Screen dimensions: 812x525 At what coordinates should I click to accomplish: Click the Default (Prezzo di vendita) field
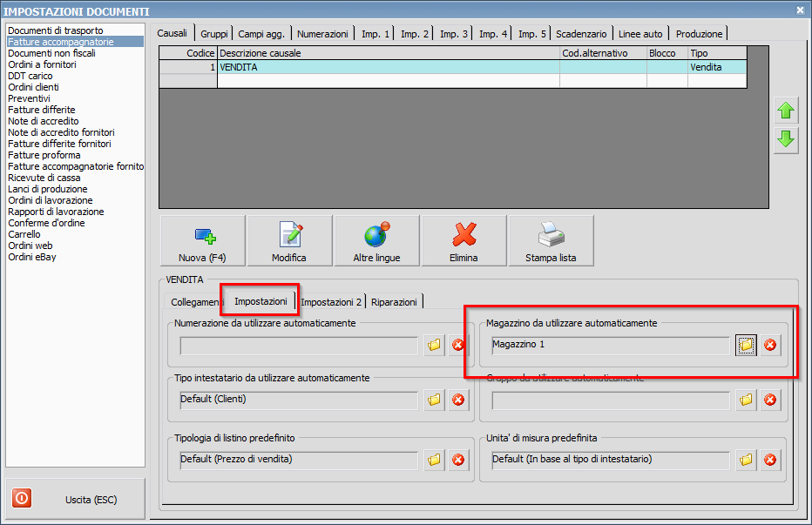[298, 461]
